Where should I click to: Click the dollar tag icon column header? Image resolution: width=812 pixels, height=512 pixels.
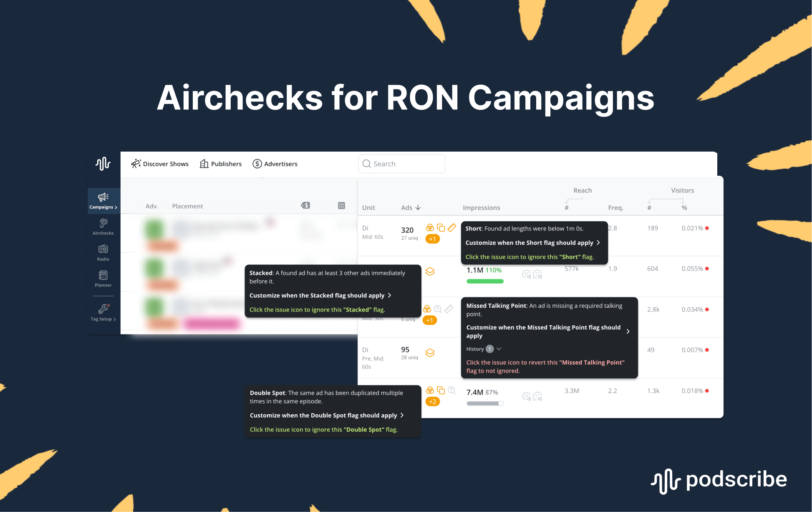coord(305,205)
